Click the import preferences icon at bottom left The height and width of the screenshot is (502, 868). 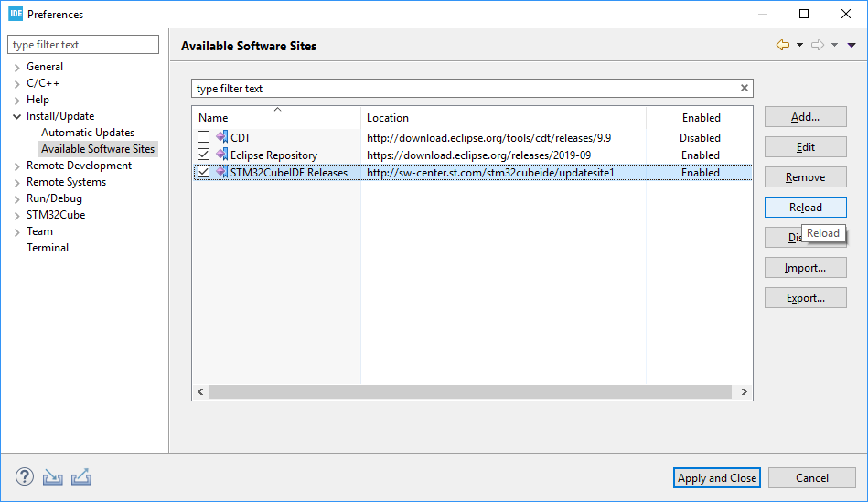[x=52, y=477]
